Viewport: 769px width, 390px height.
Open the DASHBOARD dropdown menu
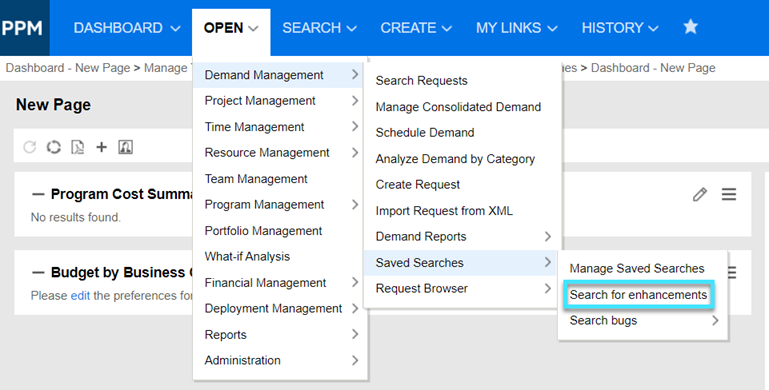click(x=127, y=28)
